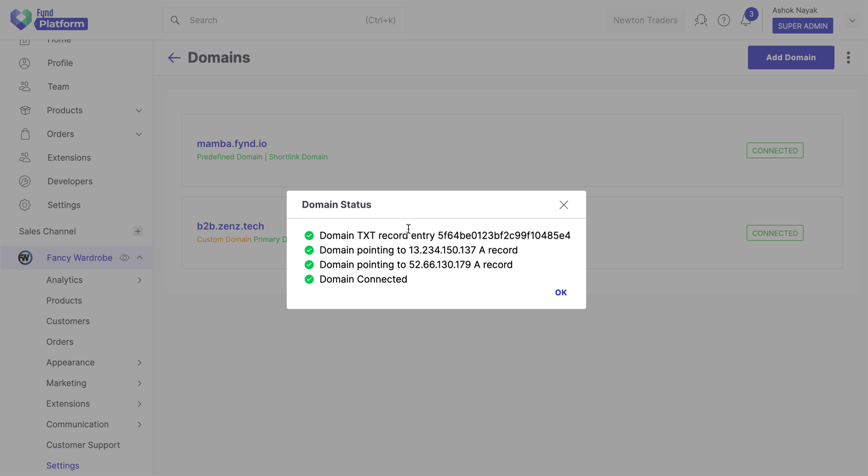Click green check beside Domain TXT record
The image size is (868, 476).
(309, 236)
